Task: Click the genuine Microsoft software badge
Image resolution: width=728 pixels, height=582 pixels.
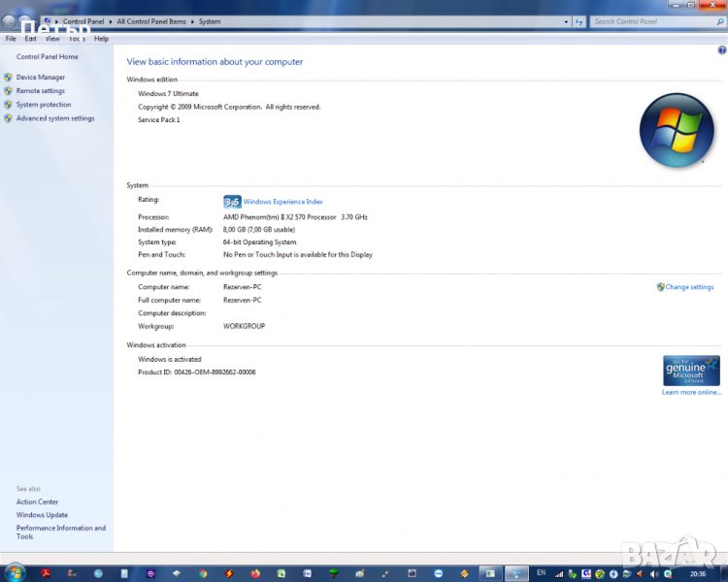Action: pyautogui.click(x=691, y=371)
